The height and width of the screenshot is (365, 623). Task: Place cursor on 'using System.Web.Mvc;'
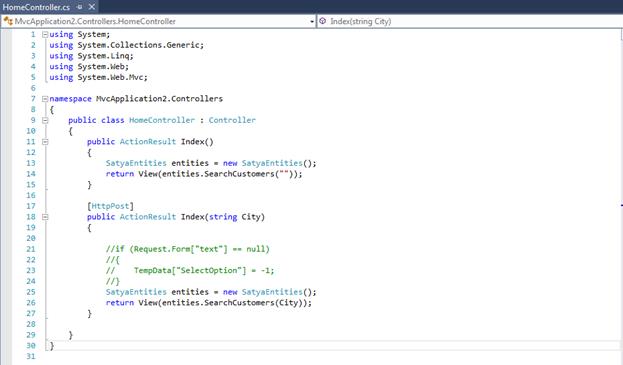point(98,77)
